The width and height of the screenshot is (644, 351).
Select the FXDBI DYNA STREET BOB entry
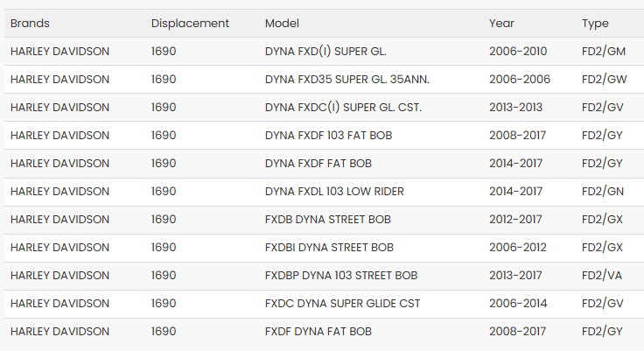pyautogui.click(x=329, y=248)
